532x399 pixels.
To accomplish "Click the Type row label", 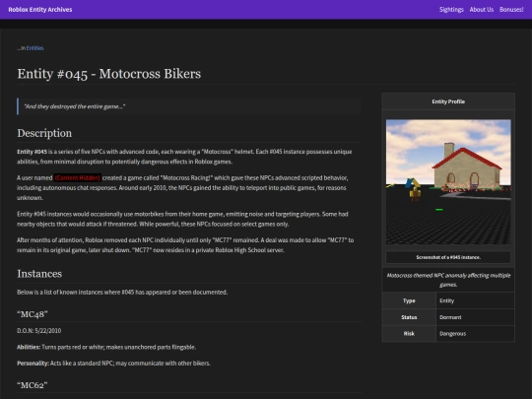I will point(409,300).
